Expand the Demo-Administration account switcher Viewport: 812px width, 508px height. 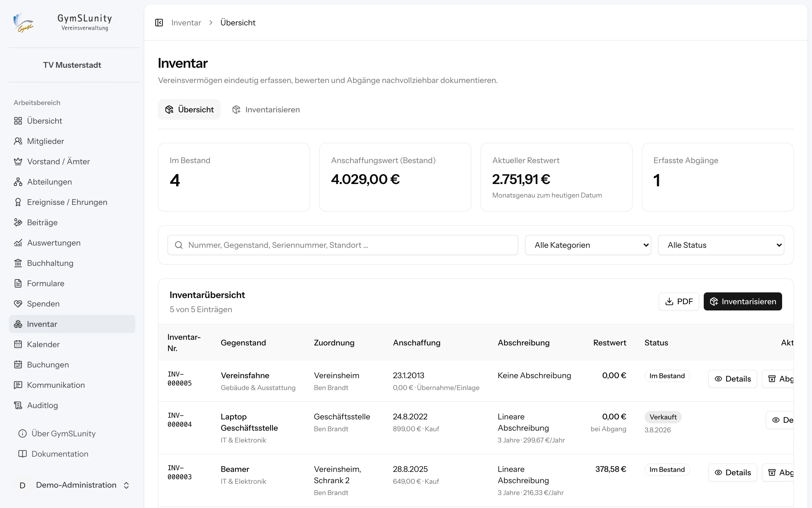click(x=72, y=485)
